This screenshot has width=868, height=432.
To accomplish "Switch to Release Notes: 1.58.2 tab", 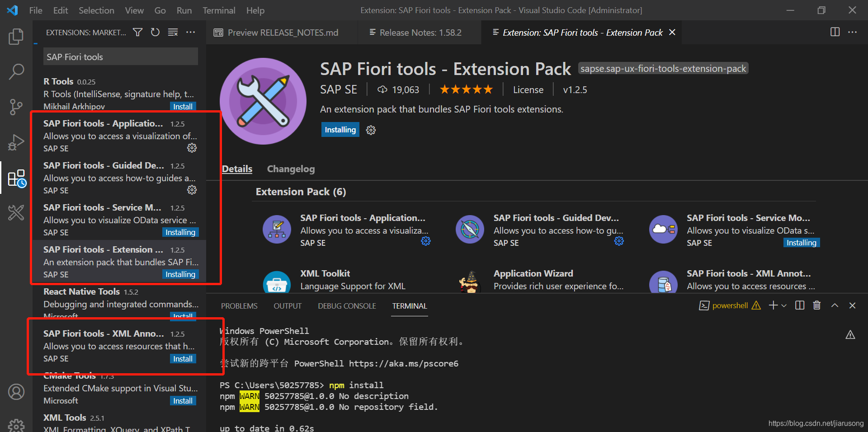I will (x=420, y=33).
